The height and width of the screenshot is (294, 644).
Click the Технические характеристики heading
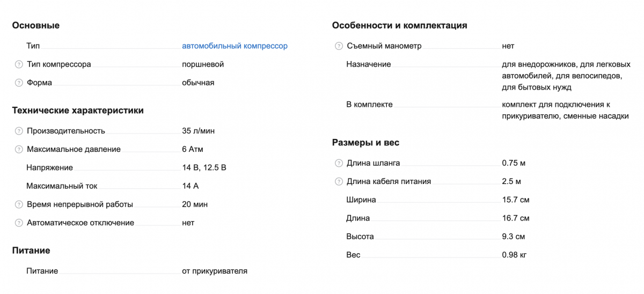coord(78,111)
